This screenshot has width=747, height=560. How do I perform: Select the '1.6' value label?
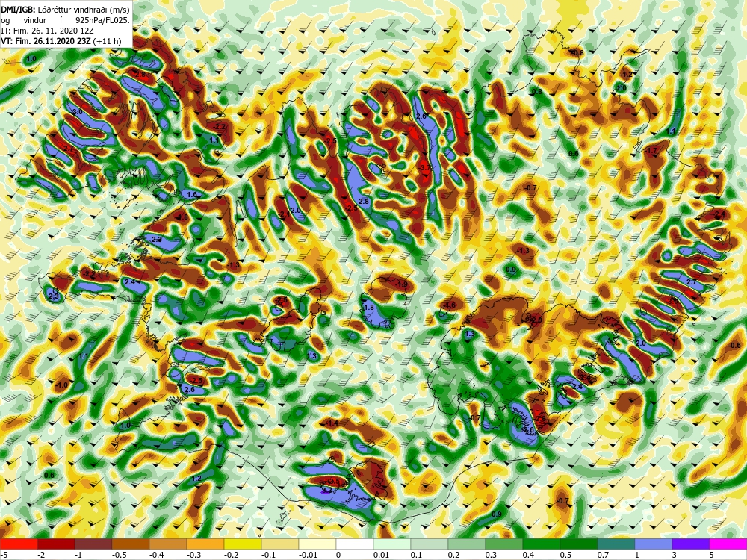[191, 195]
